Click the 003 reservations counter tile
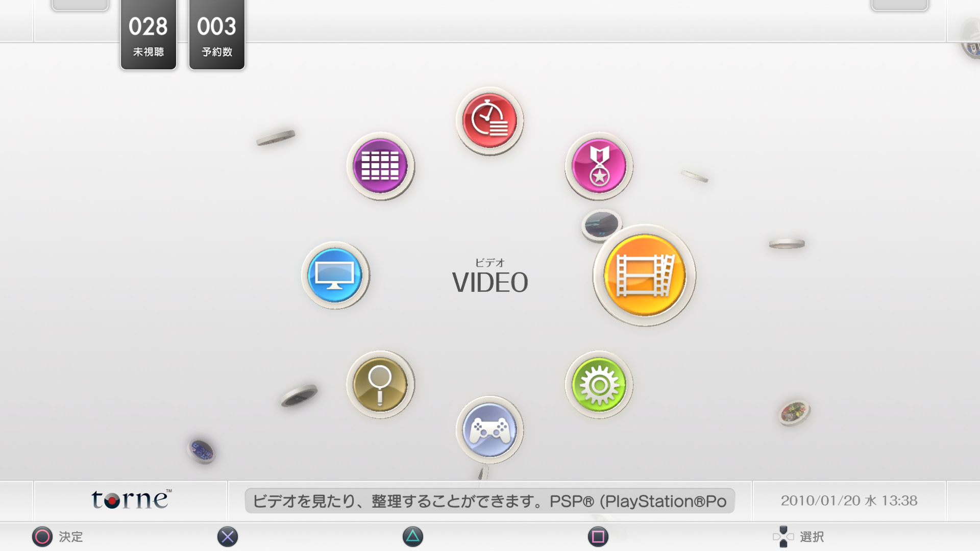The width and height of the screenshot is (980, 551). (217, 35)
